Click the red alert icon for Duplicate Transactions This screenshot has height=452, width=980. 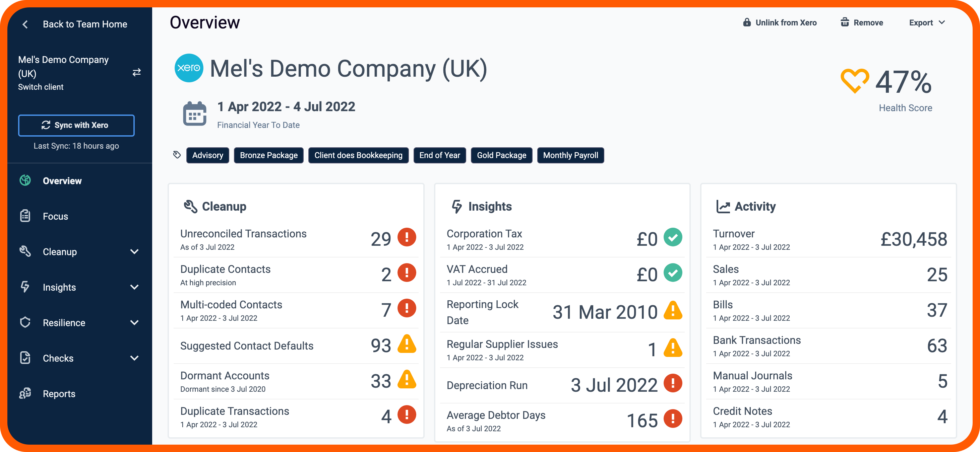[x=407, y=415]
